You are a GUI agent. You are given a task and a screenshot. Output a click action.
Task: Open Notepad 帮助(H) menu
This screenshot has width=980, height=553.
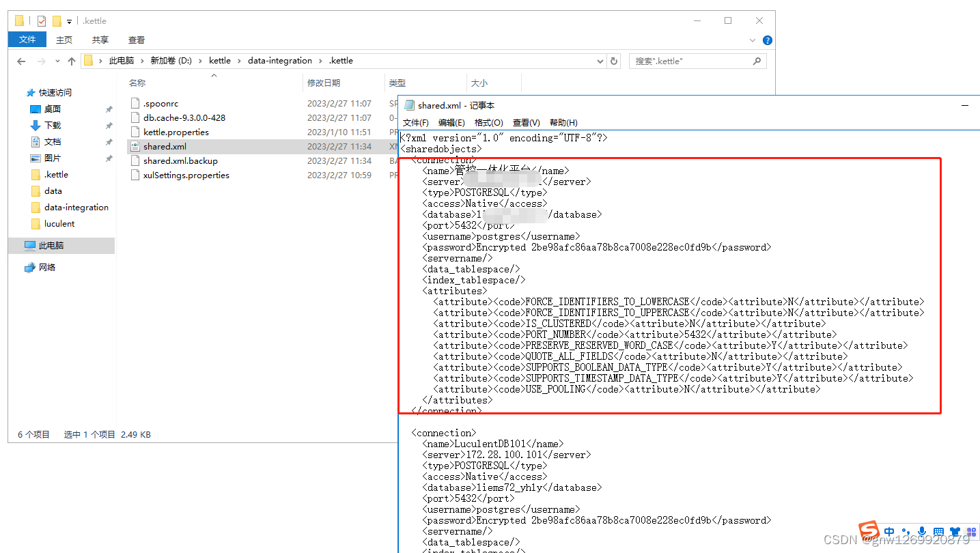click(563, 123)
